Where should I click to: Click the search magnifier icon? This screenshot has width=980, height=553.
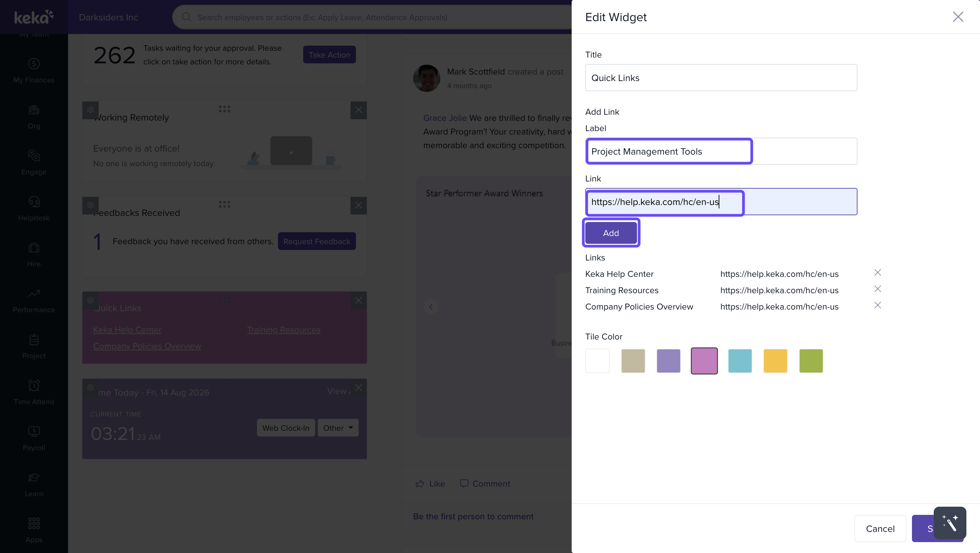pos(186,17)
